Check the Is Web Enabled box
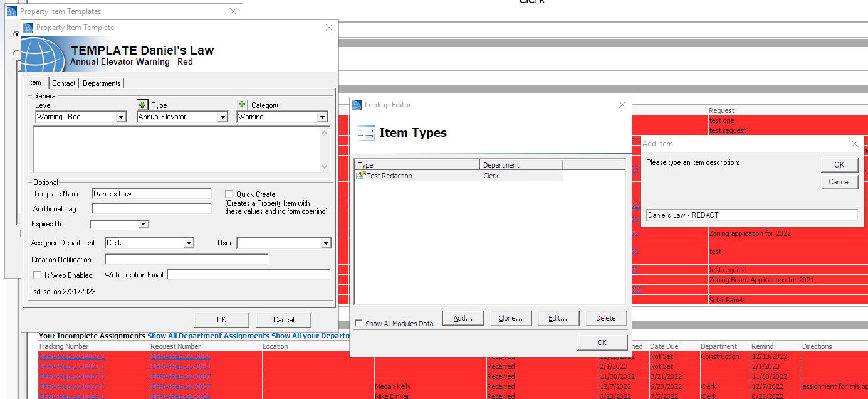868x399 pixels. point(38,275)
